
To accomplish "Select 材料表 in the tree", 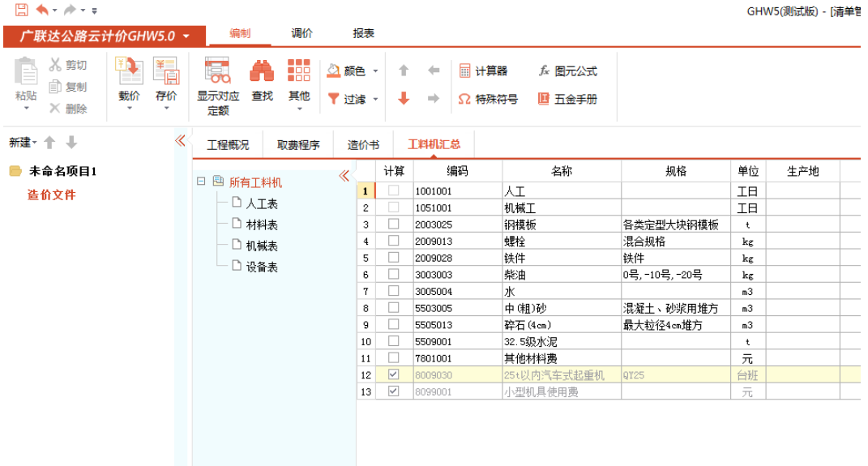I will click(261, 224).
